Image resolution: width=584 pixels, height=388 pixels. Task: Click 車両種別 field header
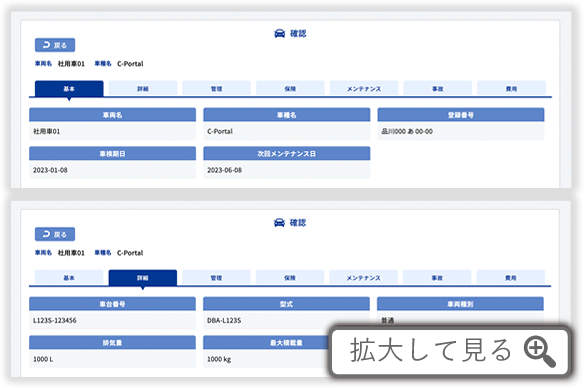coord(460,304)
